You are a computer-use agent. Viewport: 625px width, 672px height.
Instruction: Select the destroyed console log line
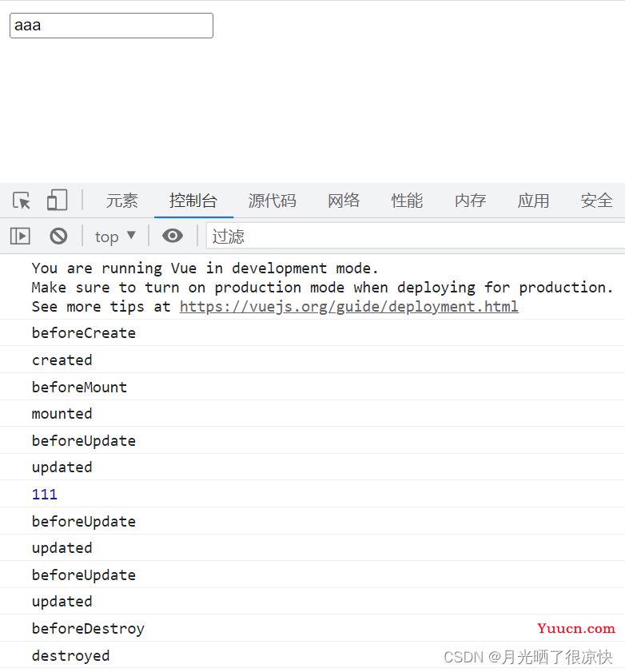tap(312, 655)
